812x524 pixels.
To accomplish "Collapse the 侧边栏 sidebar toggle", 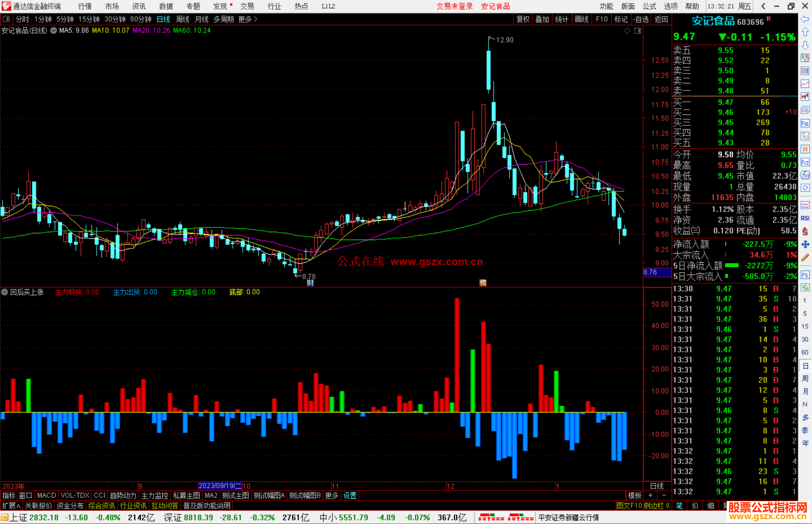I will click(656, 506).
